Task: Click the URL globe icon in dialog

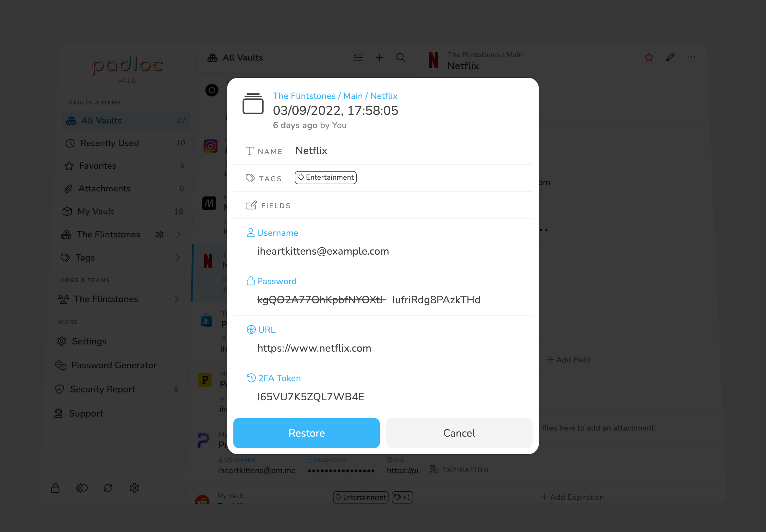Action: 251,330
